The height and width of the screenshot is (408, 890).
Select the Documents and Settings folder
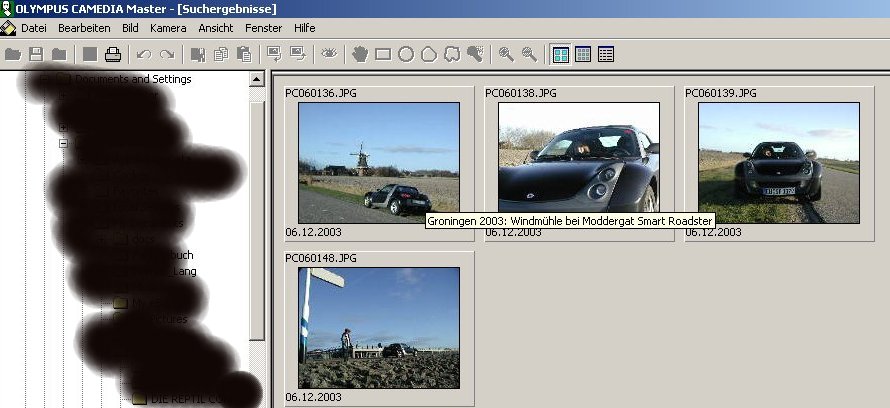132,79
